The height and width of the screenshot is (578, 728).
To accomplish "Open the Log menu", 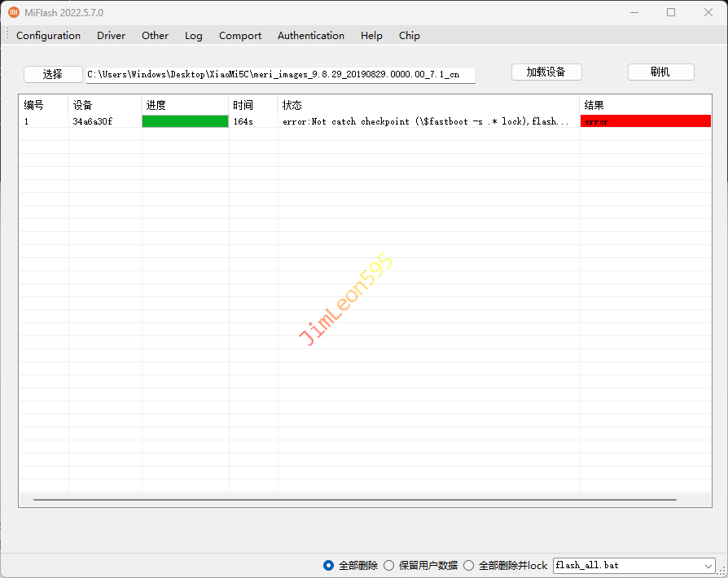I will click(193, 36).
